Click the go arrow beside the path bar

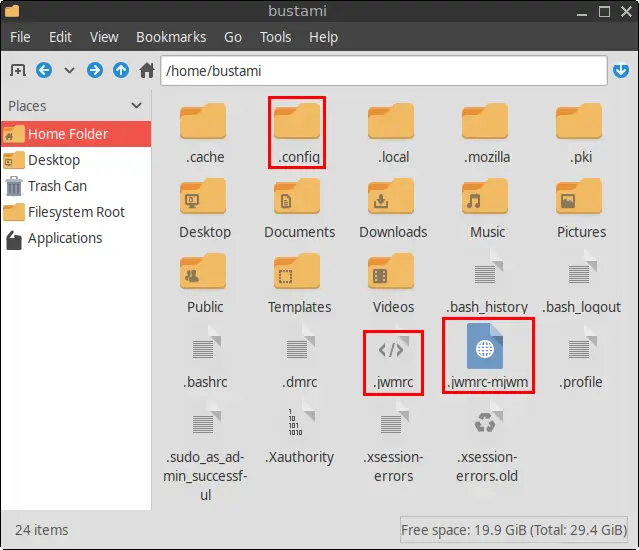[621, 70]
